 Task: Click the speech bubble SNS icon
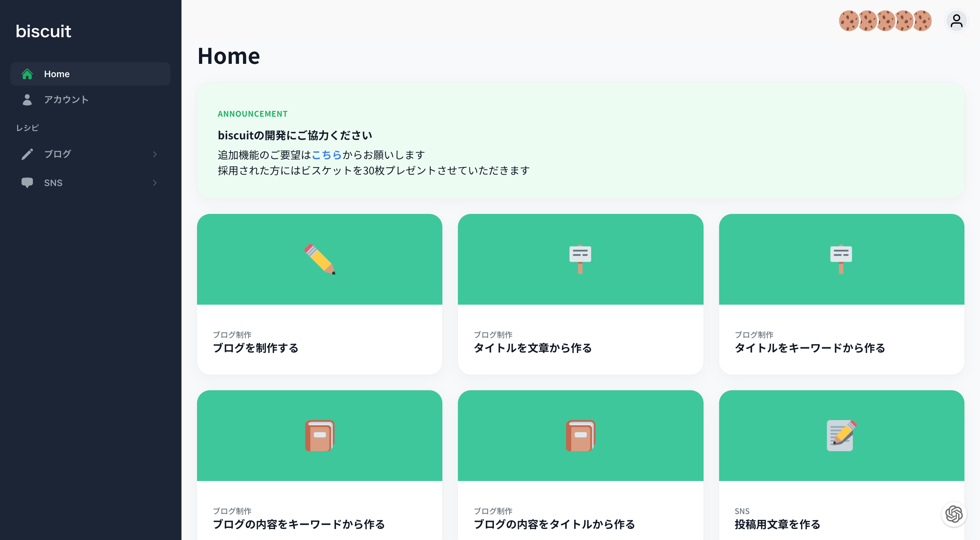click(27, 183)
